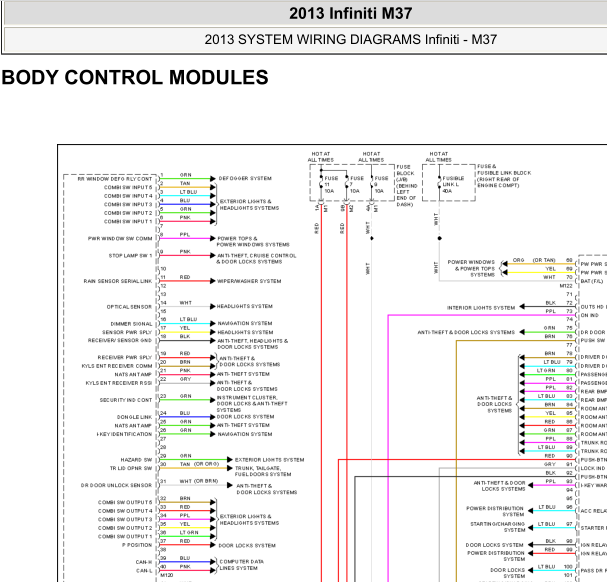Click the "ANTI-THEFT, CRUISE CONTROL & DOOR LOCKS SYSTEMS" text
This screenshot has width=607, height=582.
click(x=256, y=259)
